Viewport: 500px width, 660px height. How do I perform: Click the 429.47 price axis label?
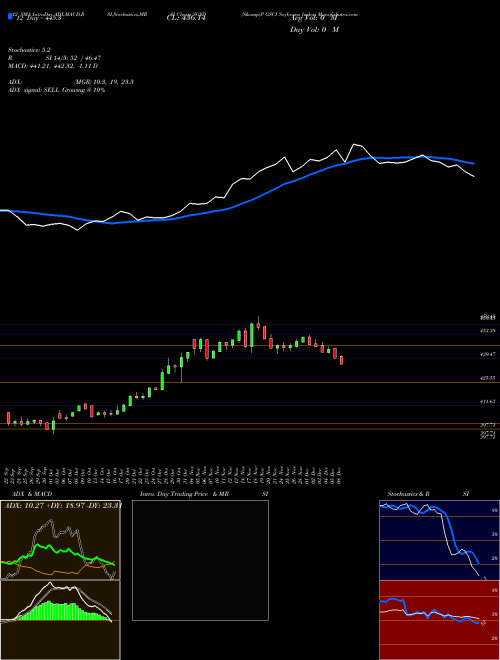[x=488, y=354]
